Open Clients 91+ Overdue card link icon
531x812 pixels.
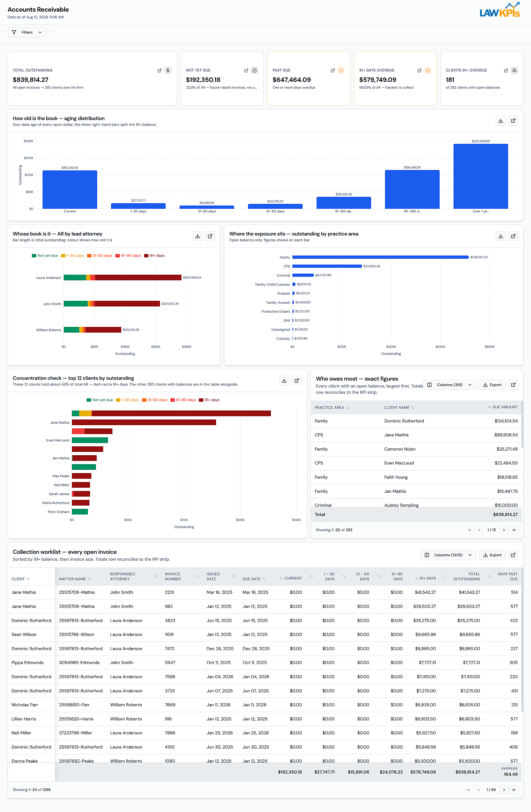pyautogui.click(x=506, y=71)
